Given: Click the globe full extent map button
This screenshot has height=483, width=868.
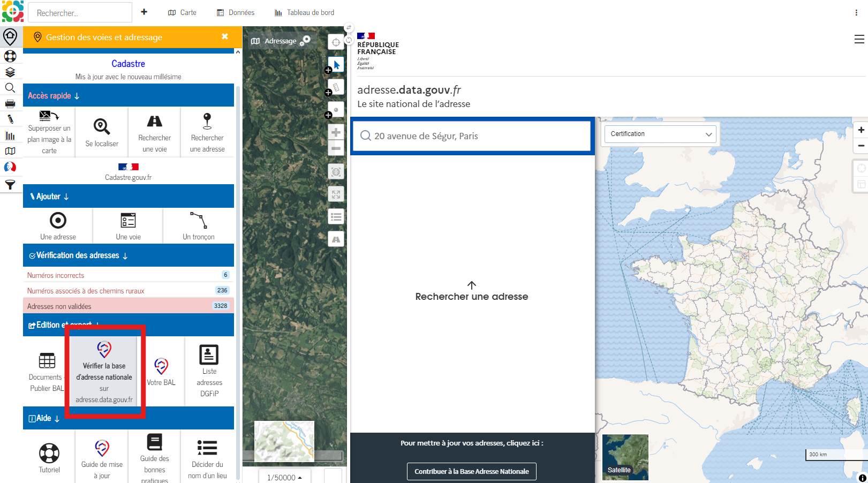Looking at the screenshot, I should click(x=336, y=172).
